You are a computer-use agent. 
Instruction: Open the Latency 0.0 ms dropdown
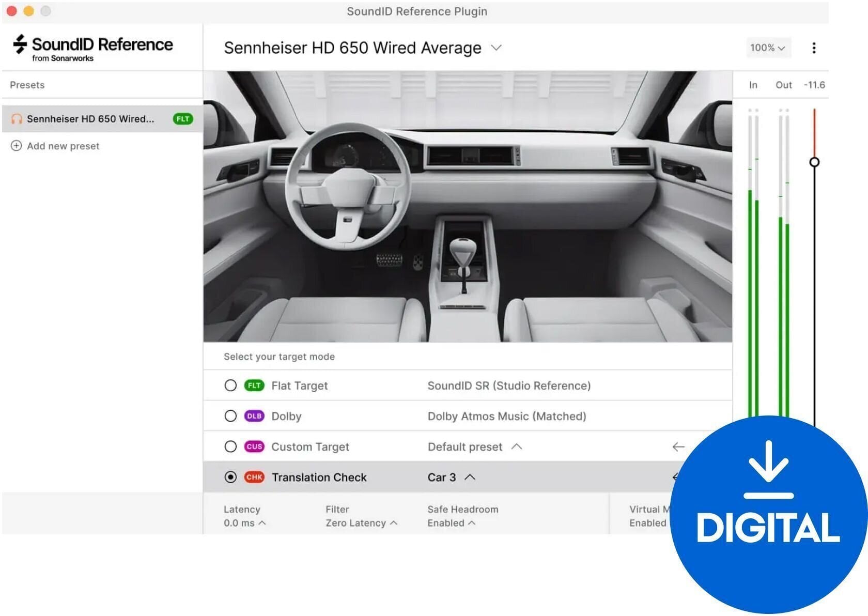(x=244, y=523)
